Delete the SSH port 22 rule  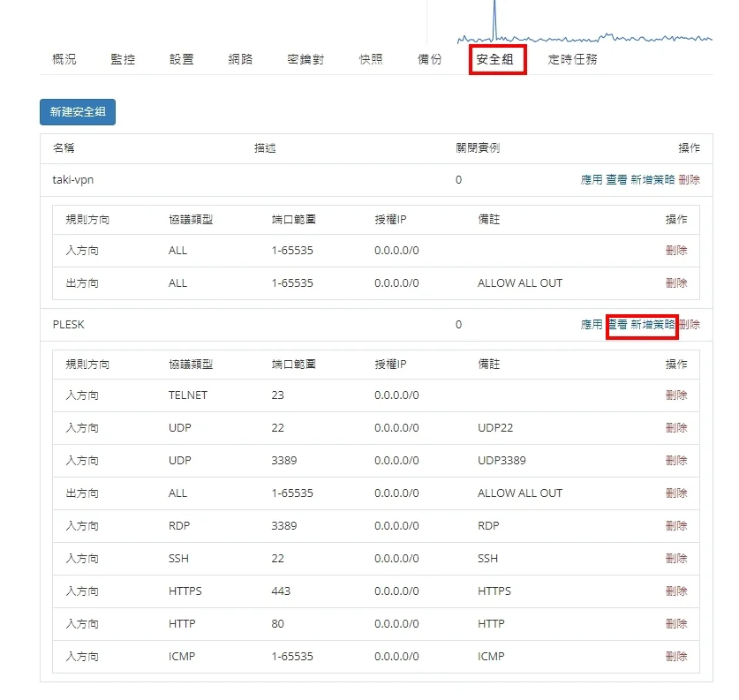676,558
